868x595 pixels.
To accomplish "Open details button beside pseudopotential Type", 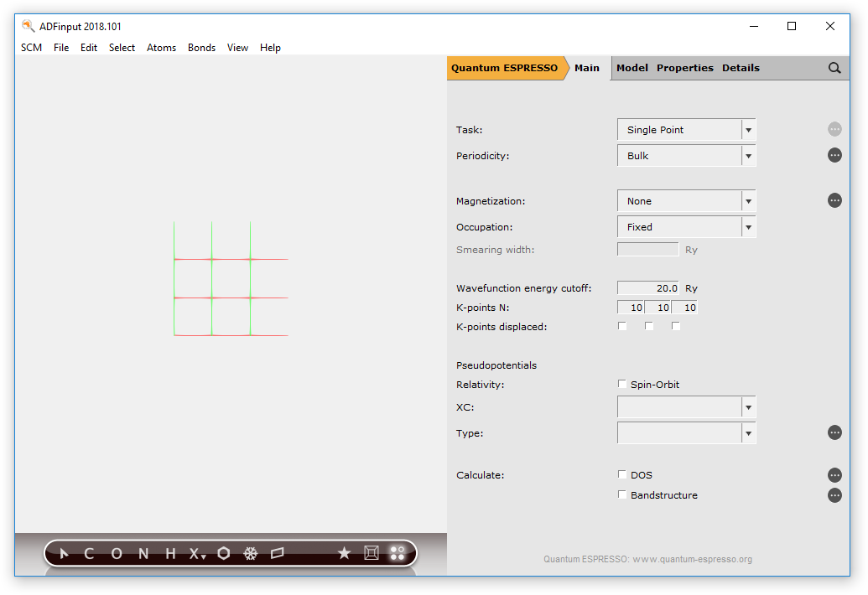I will pyautogui.click(x=834, y=432).
